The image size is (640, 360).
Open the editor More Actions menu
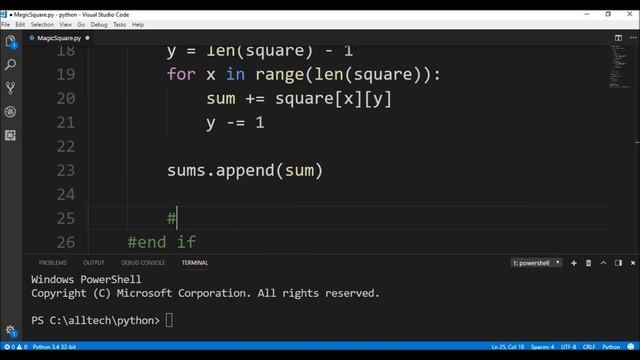(633, 38)
